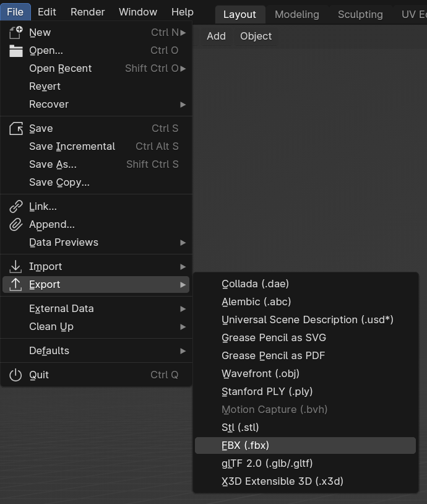This screenshot has width=427, height=504.
Task: Click the Export upload-arrow icon
Action: click(x=15, y=284)
